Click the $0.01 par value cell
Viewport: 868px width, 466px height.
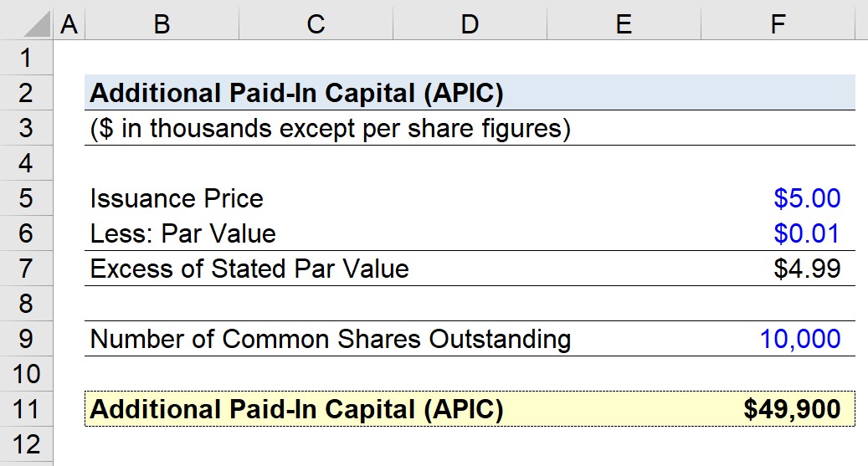(x=807, y=233)
